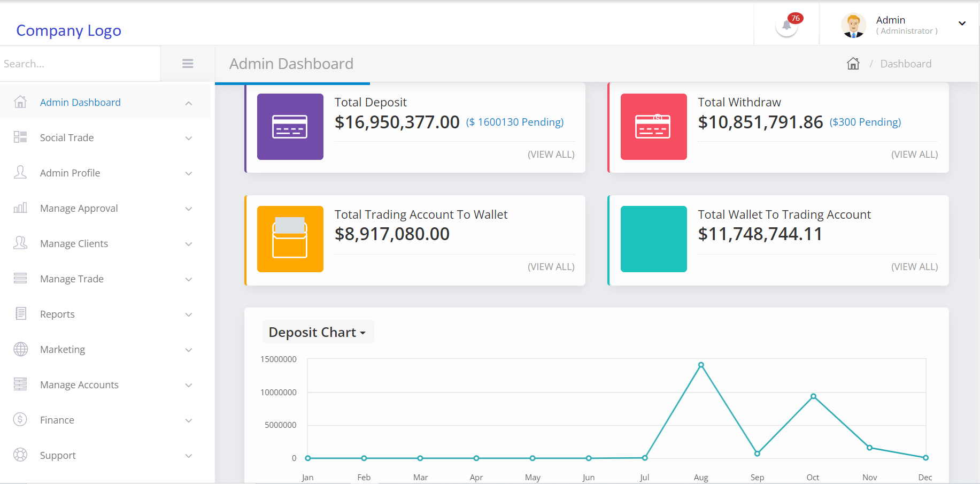
Task: Click the $300 Pending withdraw link
Action: (x=865, y=122)
